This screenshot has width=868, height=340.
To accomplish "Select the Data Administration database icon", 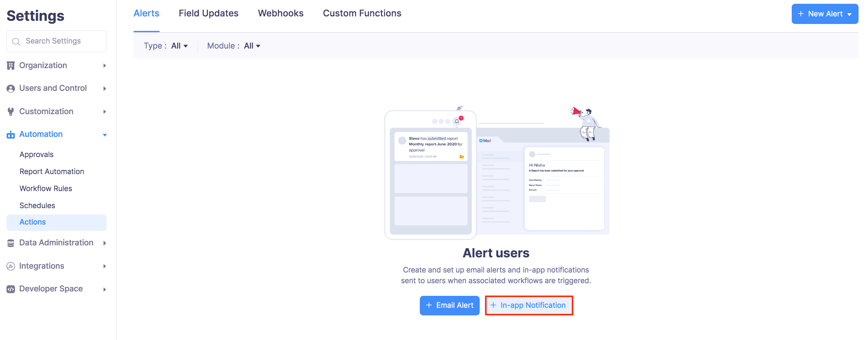I will pyautogui.click(x=10, y=243).
